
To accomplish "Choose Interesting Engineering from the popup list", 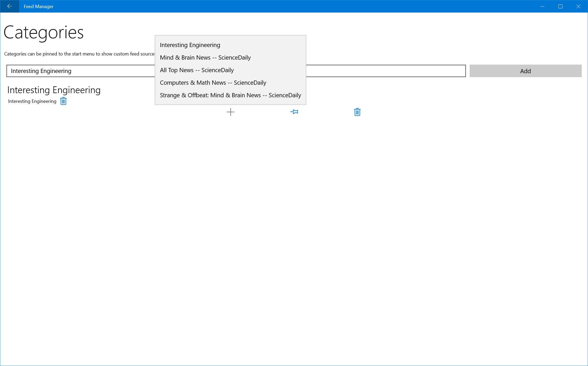I will coord(190,45).
